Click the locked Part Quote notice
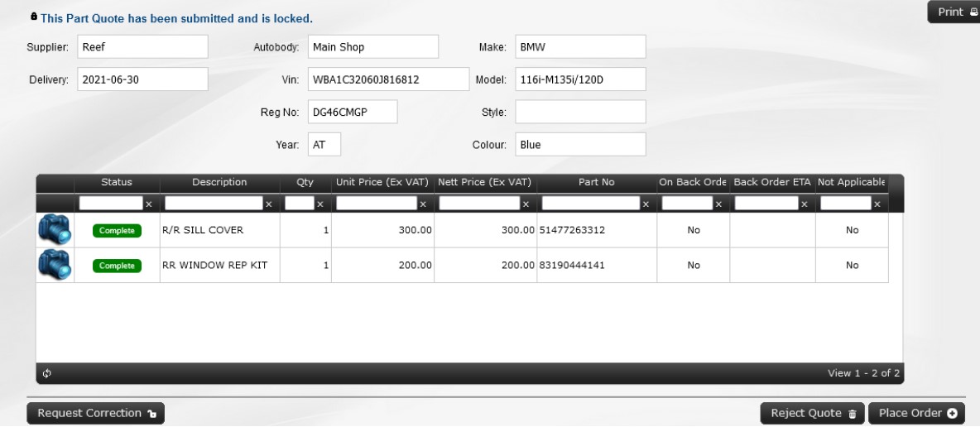Viewport: 980px width, 427px height. click(176, 19)
